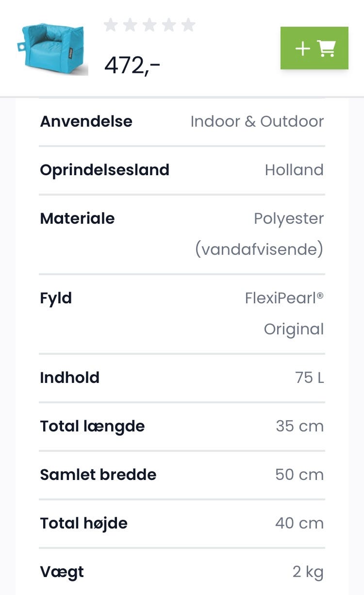Select the third rating star

(x=149, y=25)
